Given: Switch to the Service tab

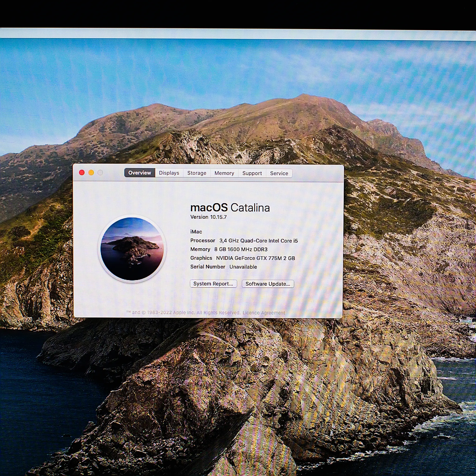Looking at the screenshot, I should pyautogui.click(x=279, y=173).
